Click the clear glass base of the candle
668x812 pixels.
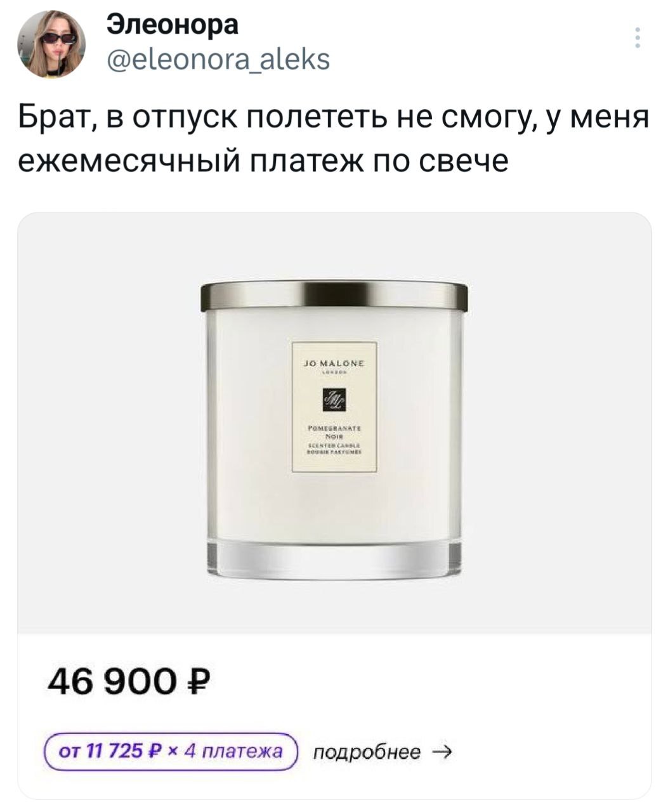pyautogui.click(x=334, y=558)
